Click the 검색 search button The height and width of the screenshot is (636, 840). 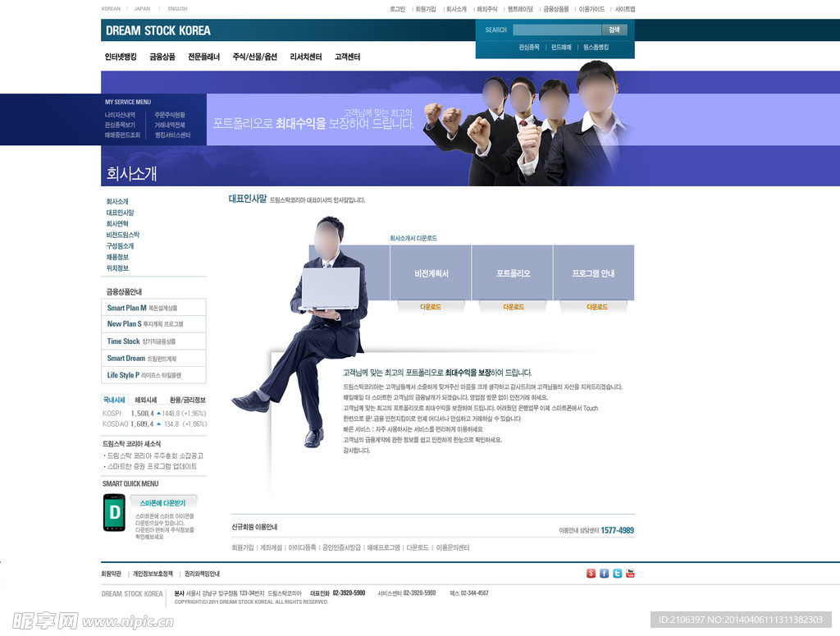tap(614, 30)
